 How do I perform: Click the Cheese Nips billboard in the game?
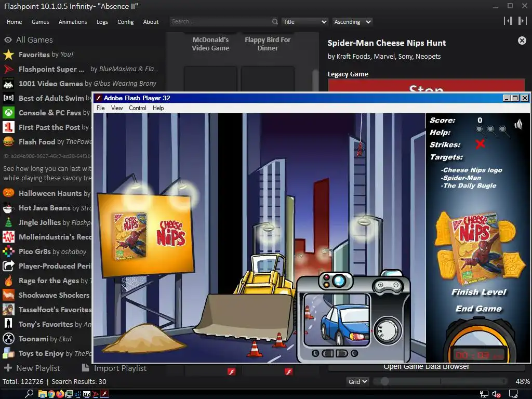tap(146, 235)
